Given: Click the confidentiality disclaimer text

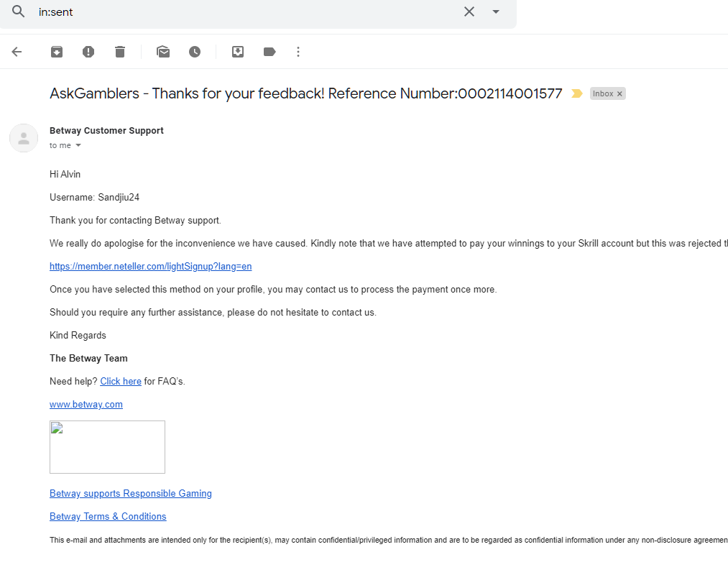Looking at the screenshot, I should (x=389, y=540).
